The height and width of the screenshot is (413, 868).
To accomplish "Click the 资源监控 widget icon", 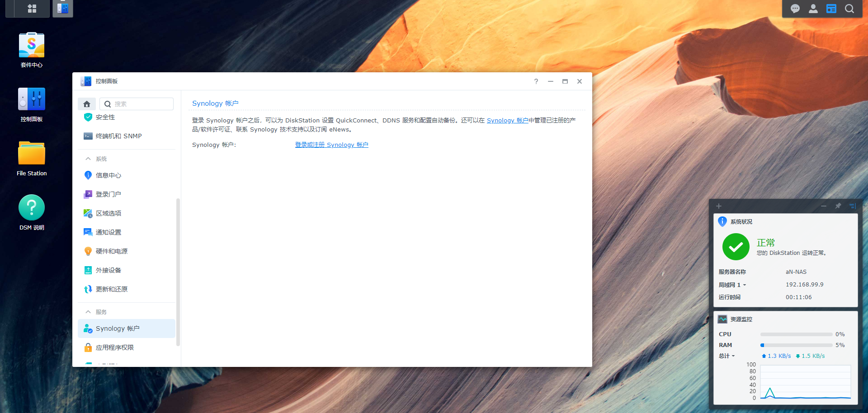I will click(722, 319).
